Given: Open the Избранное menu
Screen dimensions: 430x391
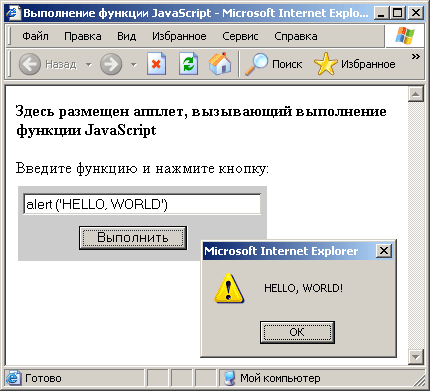Looking at the screenshot, I should point(179,36).
